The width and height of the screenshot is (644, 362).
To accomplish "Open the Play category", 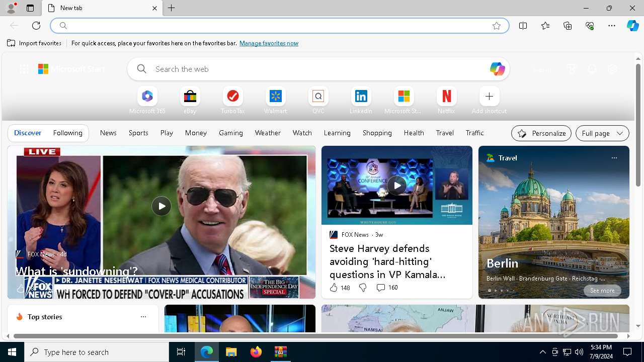I will [167, 133].
